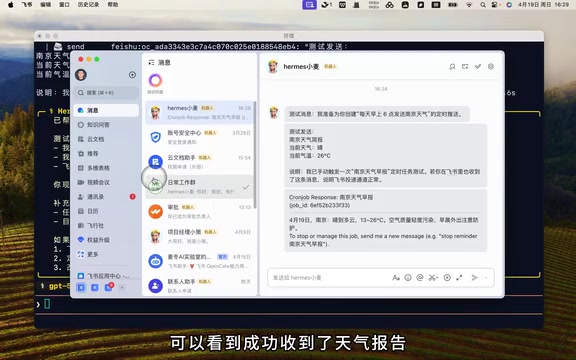Viewport: 576px width, 360px height.
Task: Click the workspace icon with red badge
Action: [109, 287]
